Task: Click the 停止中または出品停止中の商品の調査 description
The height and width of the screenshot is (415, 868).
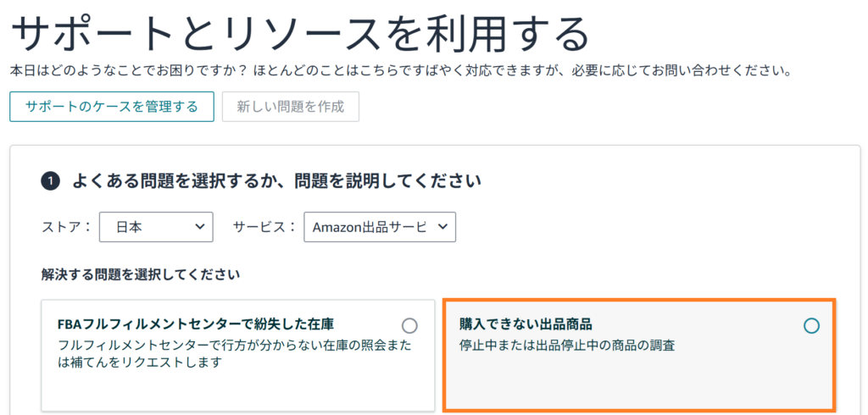Action: 567,346
